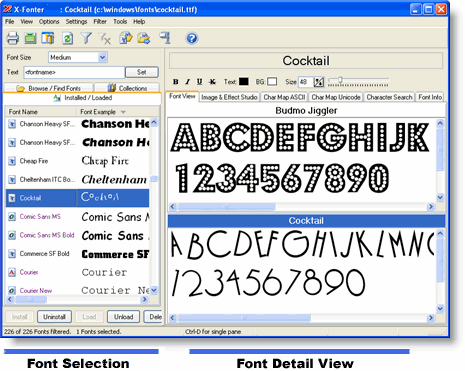Click the Unload button
The height and width of the screenshot is (371, 465).
point(123,317)
